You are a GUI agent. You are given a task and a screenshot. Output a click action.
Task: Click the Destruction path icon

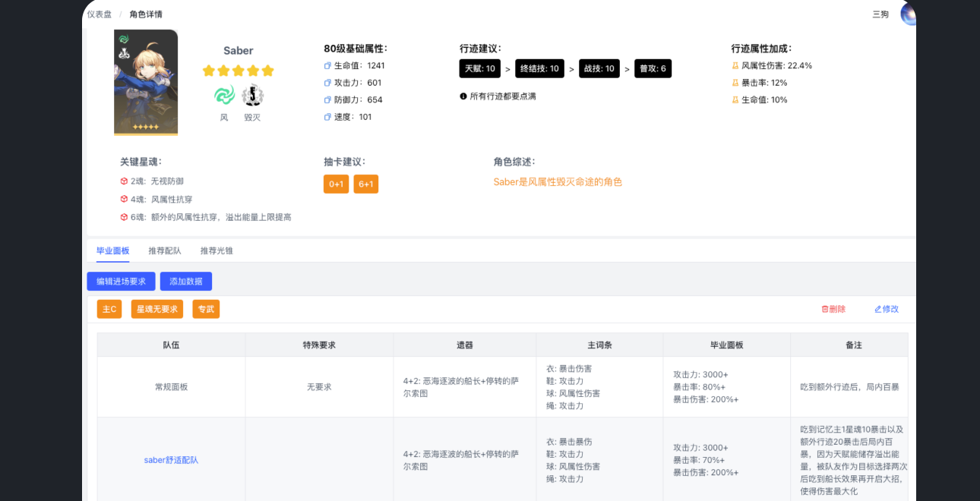(252, 96)
